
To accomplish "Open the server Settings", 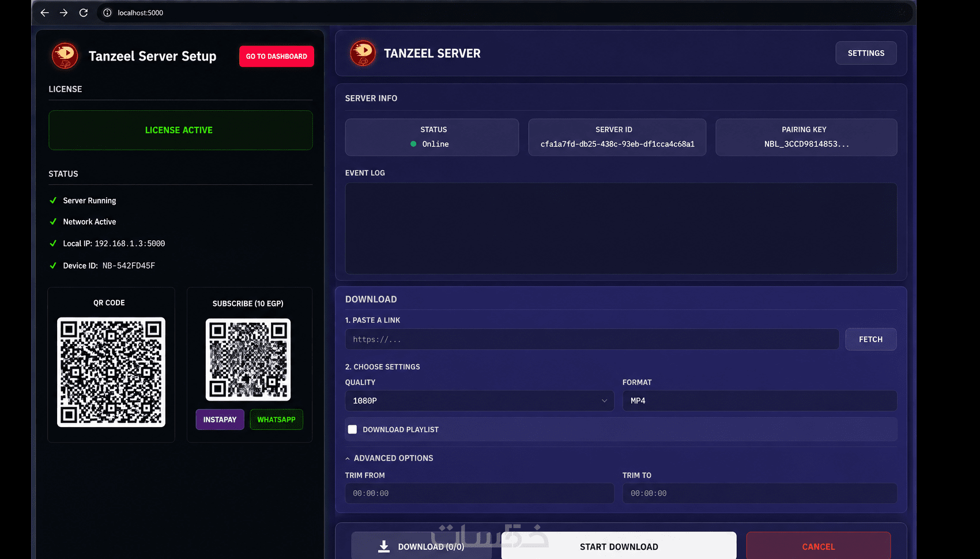I will click(x=866, y=53).
